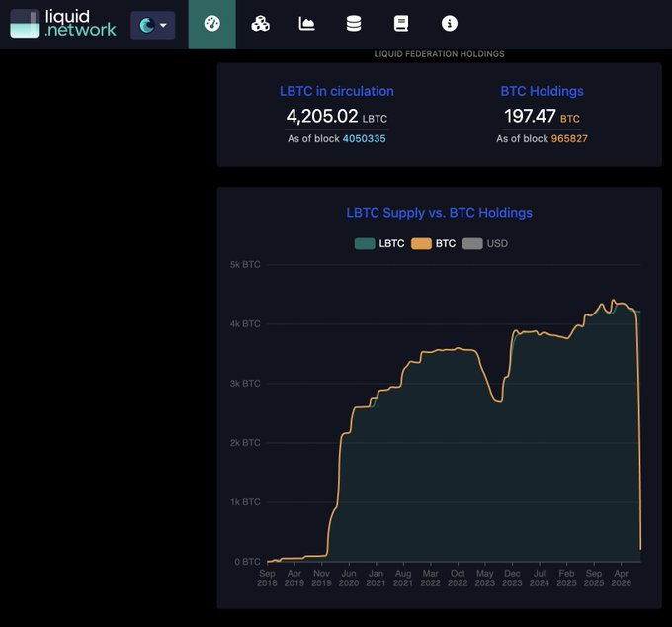Click the Jun 2020 axis label

pos(349,579)
